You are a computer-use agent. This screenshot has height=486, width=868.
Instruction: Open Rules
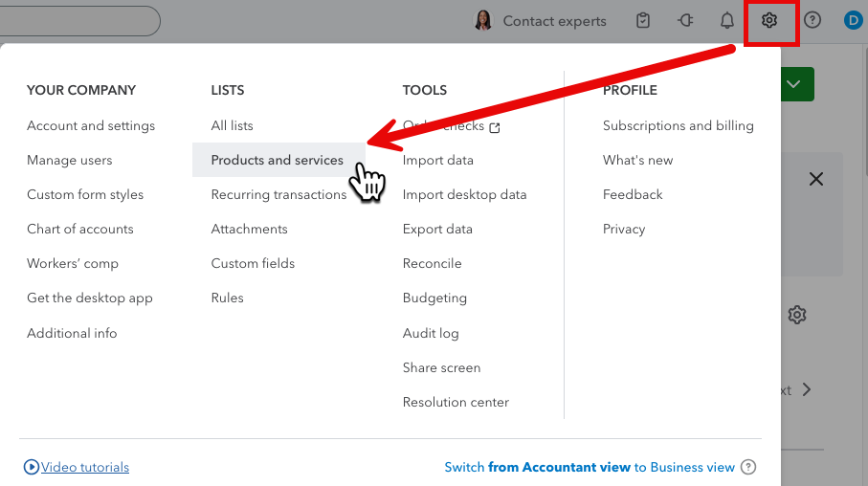[x=227, y=298]
